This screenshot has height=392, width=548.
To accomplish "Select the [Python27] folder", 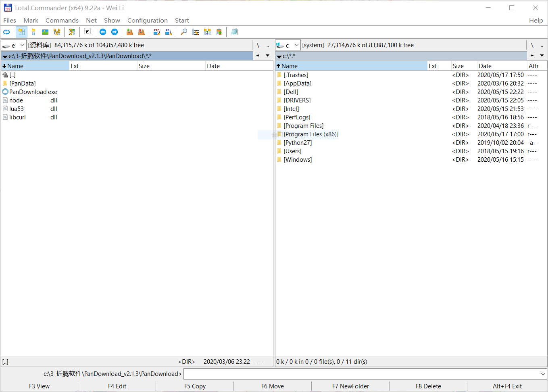I will coord(298,143).
